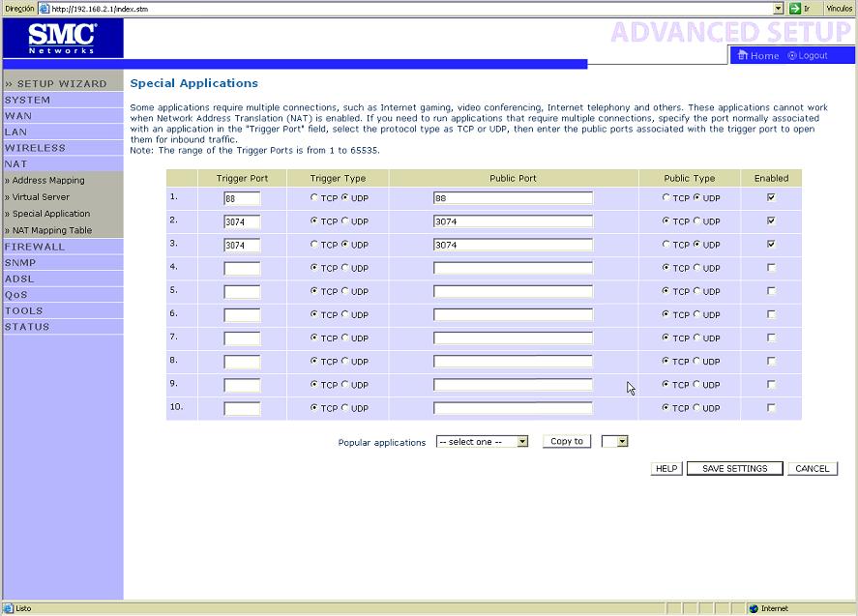This screenshot has width=858, height=616.
Task: Disable the row 2 Enabled checkbox
Action: coord(771,220)
